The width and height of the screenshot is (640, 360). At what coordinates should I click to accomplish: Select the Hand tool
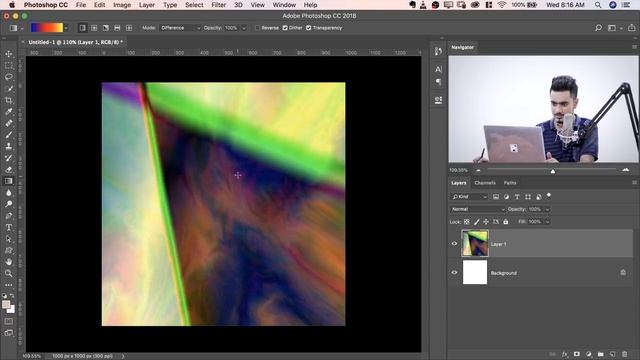pyautogui.click(x=9, y=262)
